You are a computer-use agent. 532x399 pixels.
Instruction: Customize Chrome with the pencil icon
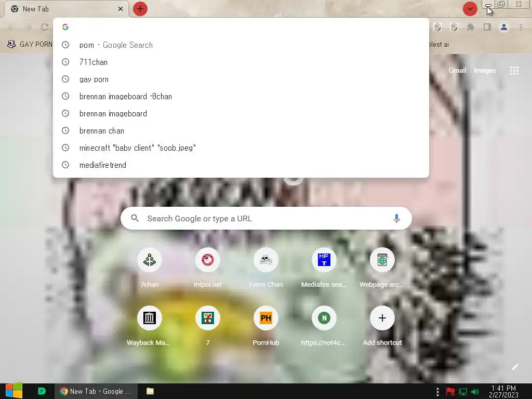tap(515, 367)
